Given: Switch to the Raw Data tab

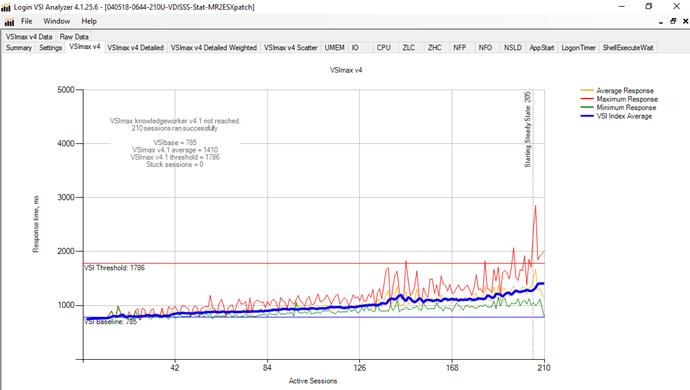Looking at the screenshot, I should (74, 37).
